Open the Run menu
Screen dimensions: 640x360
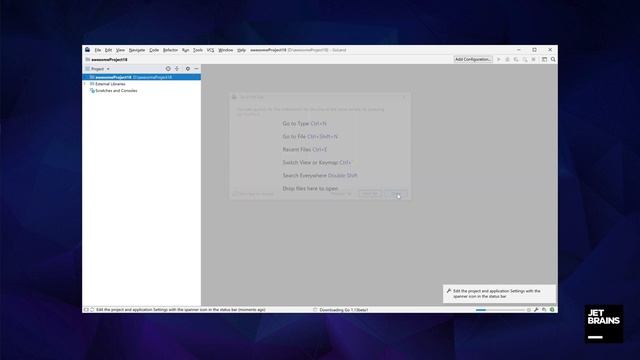(185, 50)
